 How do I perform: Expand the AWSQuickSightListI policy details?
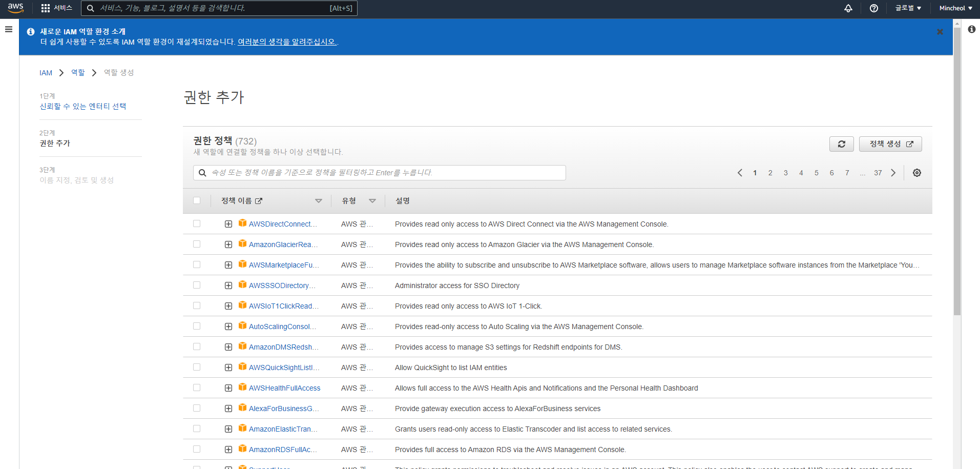(x=228, y=368)
